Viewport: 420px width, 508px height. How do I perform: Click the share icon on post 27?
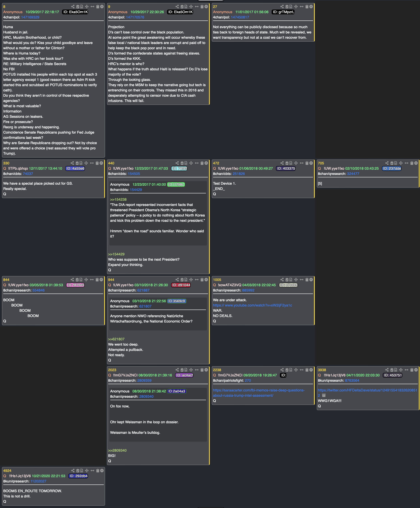point(282,6)
